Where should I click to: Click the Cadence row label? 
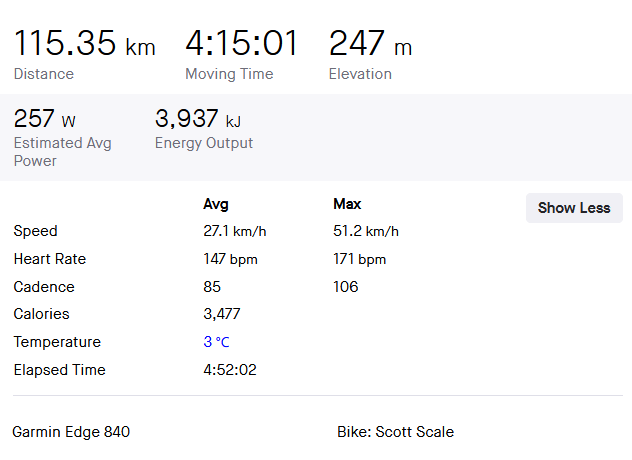pos(44,287)
